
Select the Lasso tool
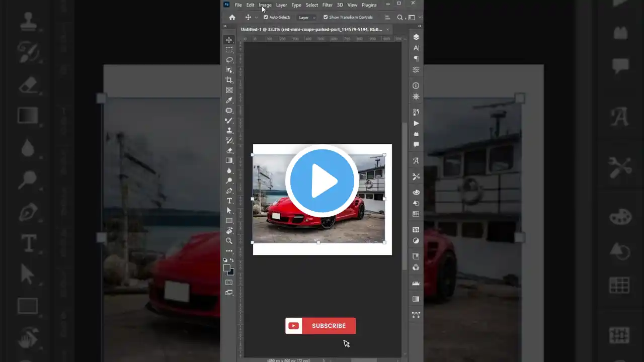(229, 60)
